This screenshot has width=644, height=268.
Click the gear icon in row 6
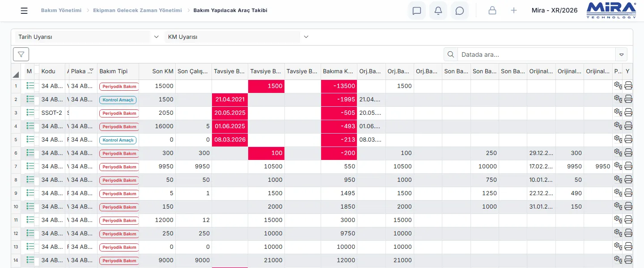(x=618, y=153)
